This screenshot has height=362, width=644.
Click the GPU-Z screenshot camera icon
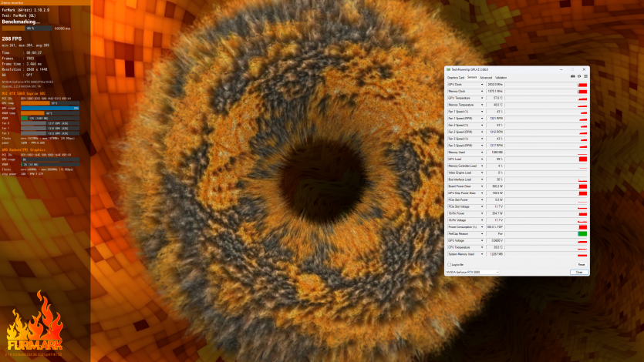pyautogui.click(x=573, y=77)
